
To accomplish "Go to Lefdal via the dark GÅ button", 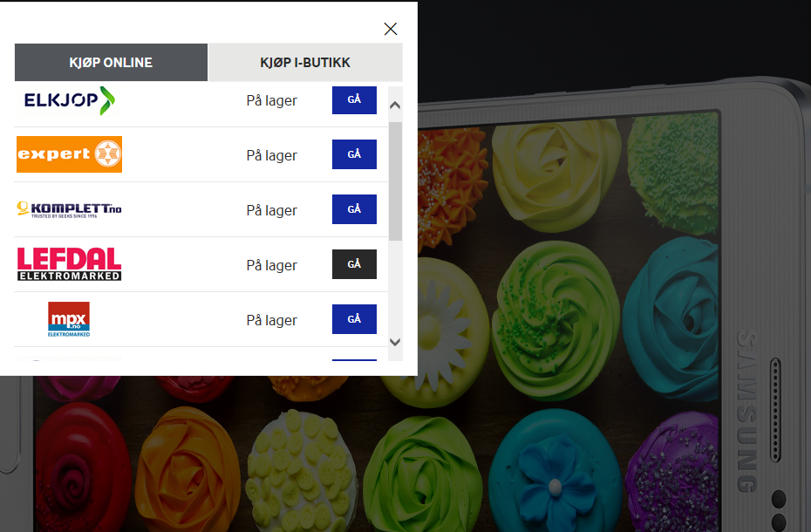I will point(354,264).
